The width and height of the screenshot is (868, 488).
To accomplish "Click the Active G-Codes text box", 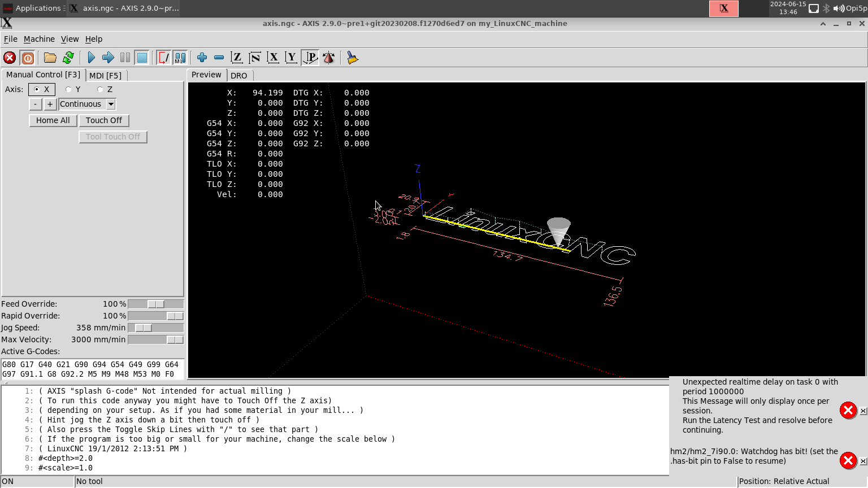I will click(x=93, y=369).
